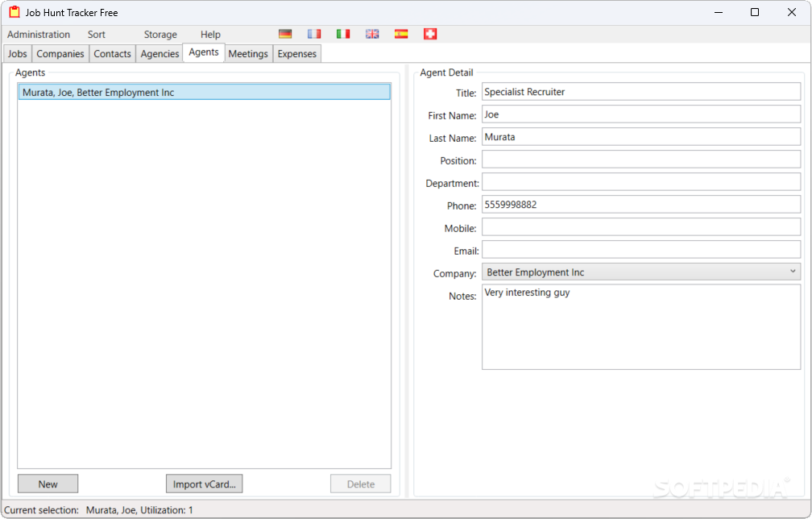Expand the Company dropdown
Viewport: 812px width, 519px height.
coord(641,272)
